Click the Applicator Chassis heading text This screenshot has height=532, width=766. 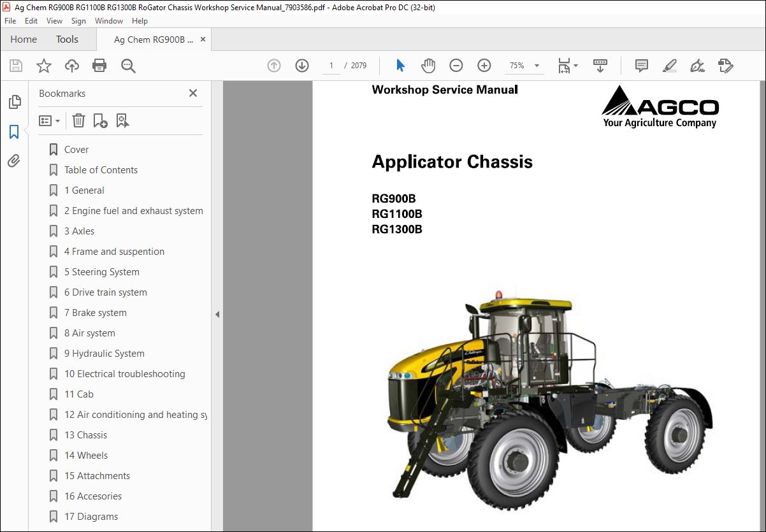point(452,162)
